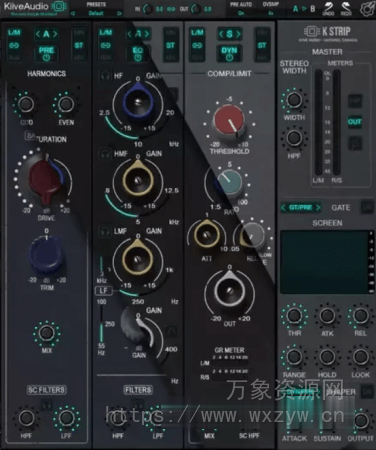Click the SC FILTERS button
The image size is (376, 450).
pyautogui.click(x=47, y=390)
